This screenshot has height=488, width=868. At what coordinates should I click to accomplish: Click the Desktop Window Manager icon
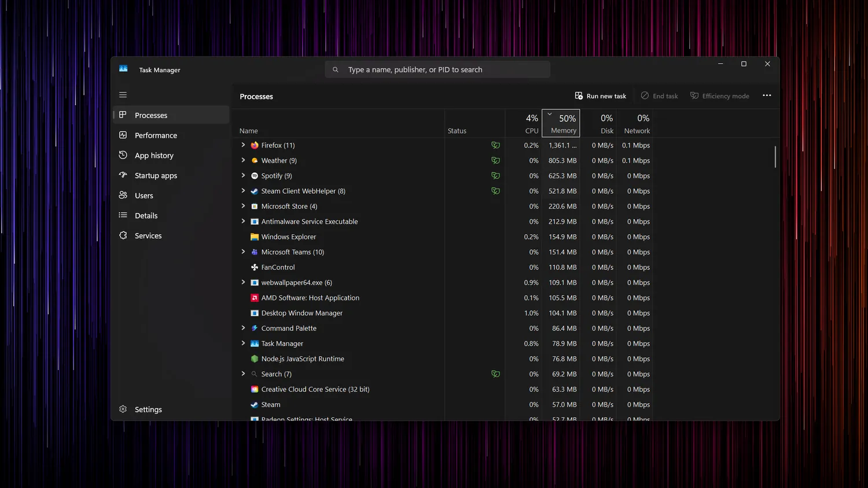coord(255,313)
